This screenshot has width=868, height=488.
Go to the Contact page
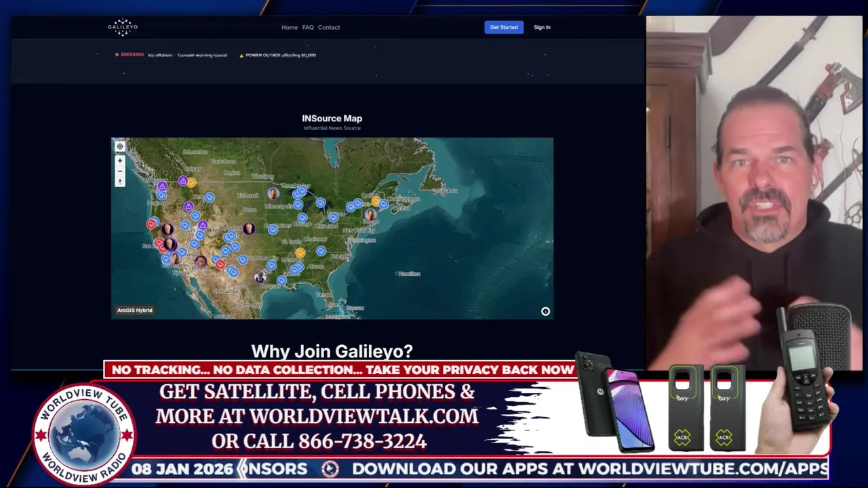(329, 27)
